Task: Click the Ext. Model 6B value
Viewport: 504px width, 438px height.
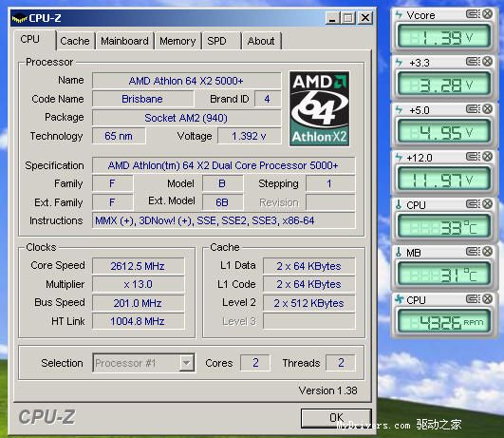Action: tap(222, 202)
